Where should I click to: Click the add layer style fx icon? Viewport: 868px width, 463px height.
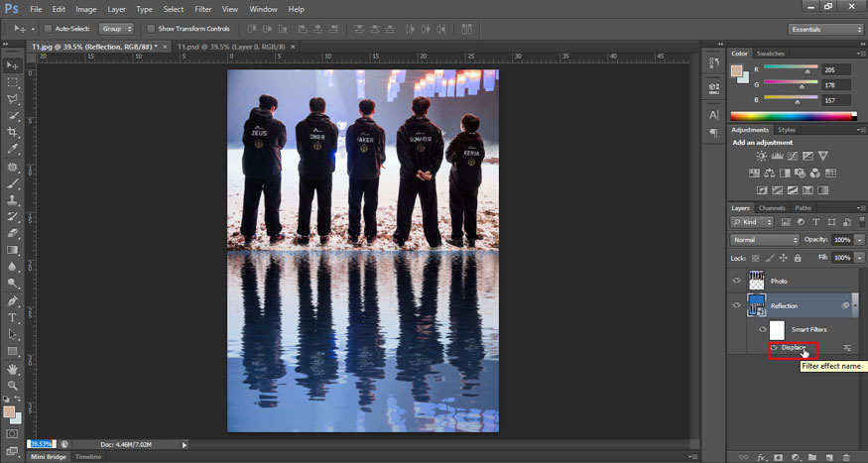coord(762,457)
